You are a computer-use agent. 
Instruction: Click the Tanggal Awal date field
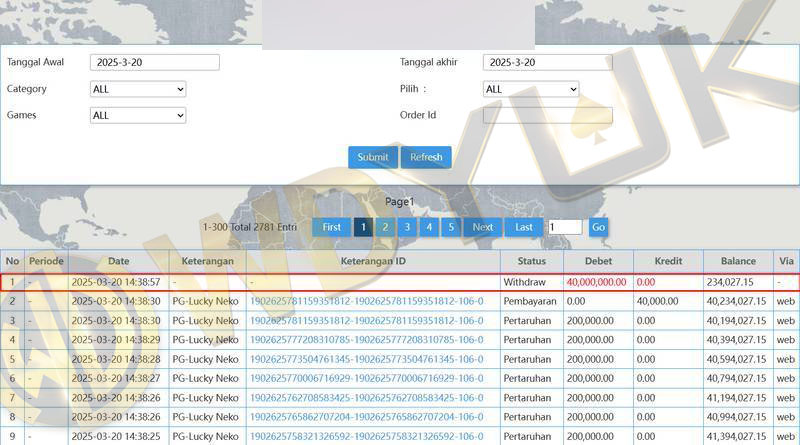pyautogui.click(x=155, y=62)
